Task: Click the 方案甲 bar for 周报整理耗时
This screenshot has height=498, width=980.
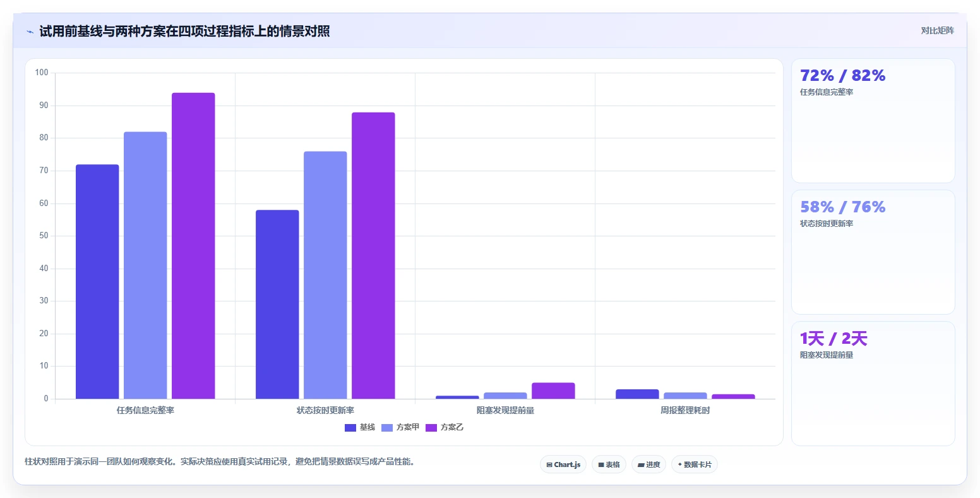Action: [x=685, y=396]
